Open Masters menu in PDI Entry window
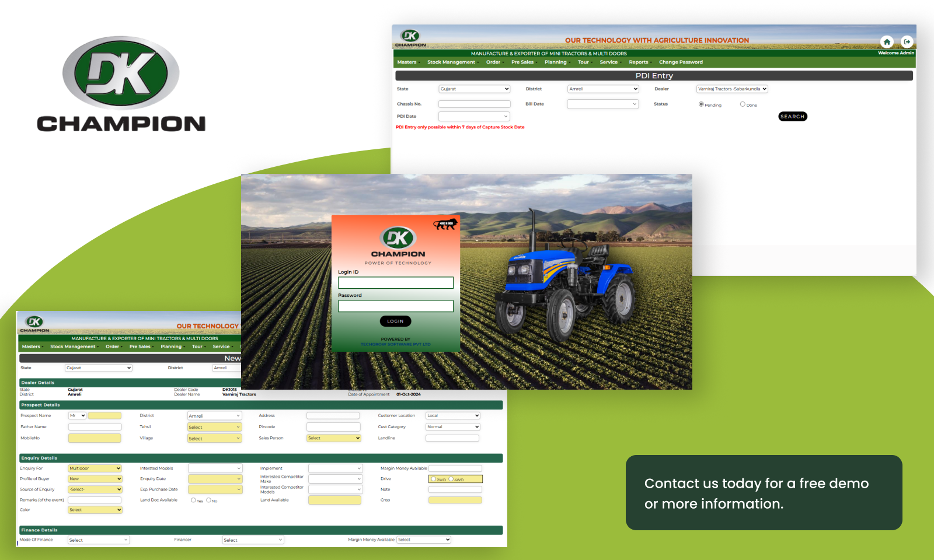The image size is (934, 560). pyautogui.click(x=408, y=62)
